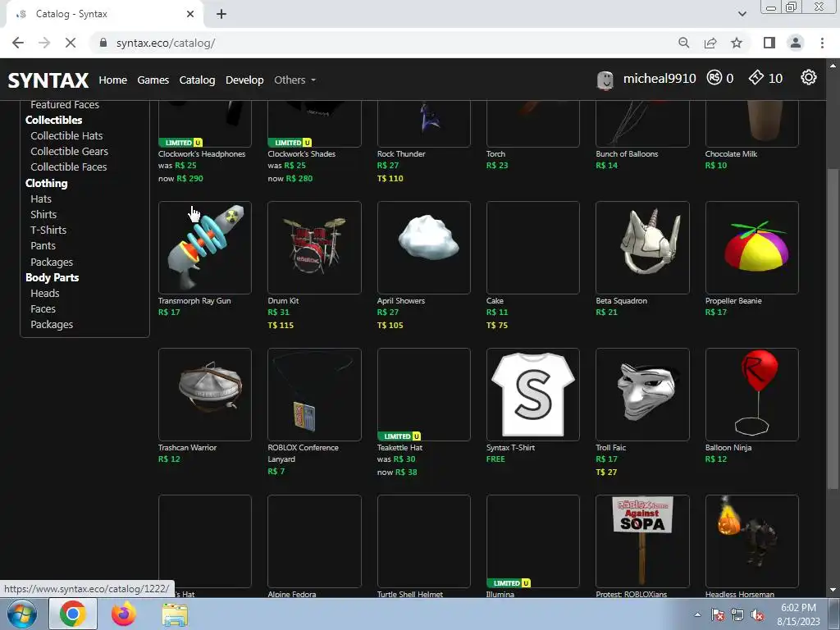Open Headless Horseman thumbnail
Image resolution: width=840 pixels, height=630 pixels.
[x=752, y=541]
